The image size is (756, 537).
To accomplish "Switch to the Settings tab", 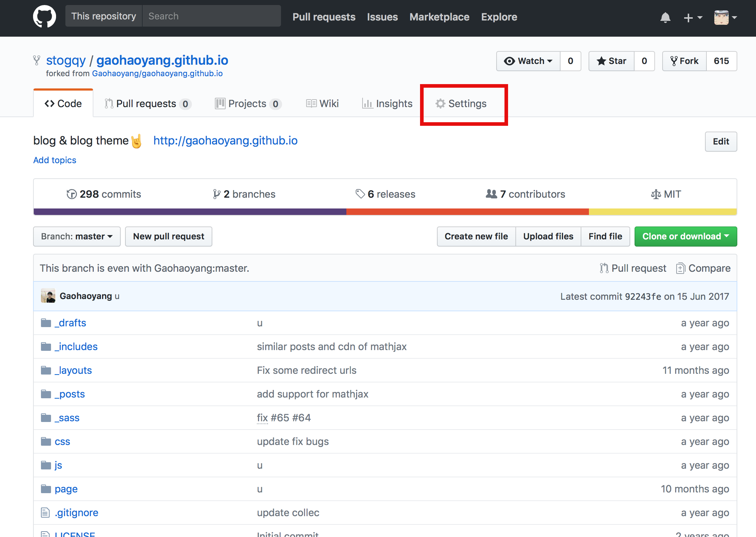I will (461, 104).
